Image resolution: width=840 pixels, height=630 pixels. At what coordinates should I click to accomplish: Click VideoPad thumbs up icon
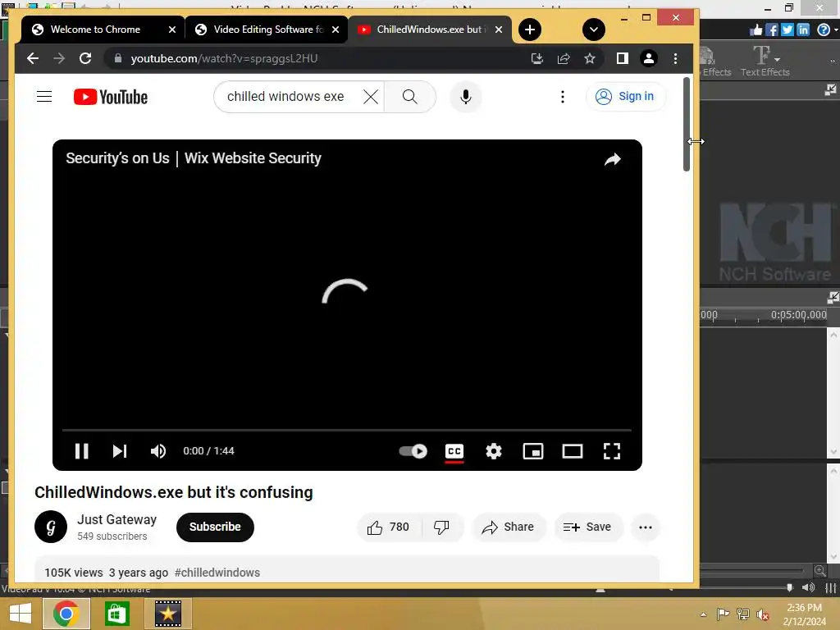click(756, 30)
